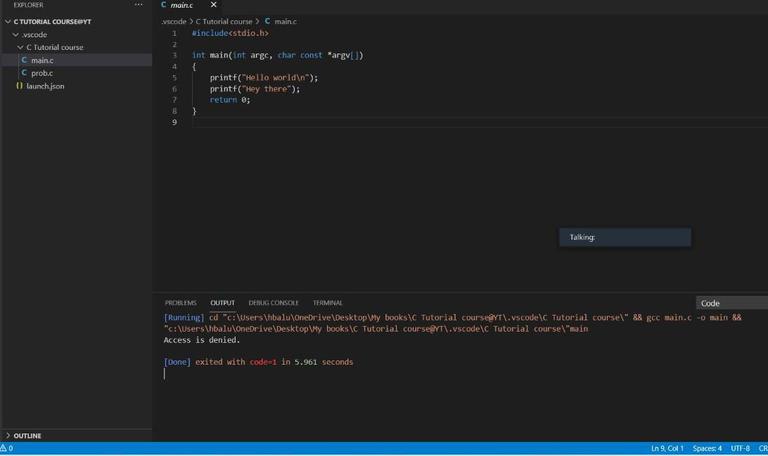Image resolution: width=768 pixels, height=456 pixels.
Task: Open the Explorer more actions ellipsis
Action: click(138, 5)
